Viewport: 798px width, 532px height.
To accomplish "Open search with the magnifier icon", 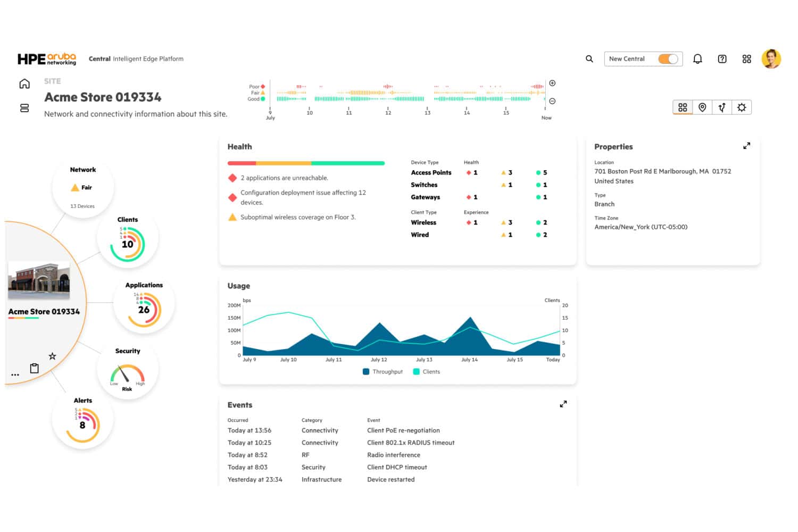I will (x=589, y=59).
